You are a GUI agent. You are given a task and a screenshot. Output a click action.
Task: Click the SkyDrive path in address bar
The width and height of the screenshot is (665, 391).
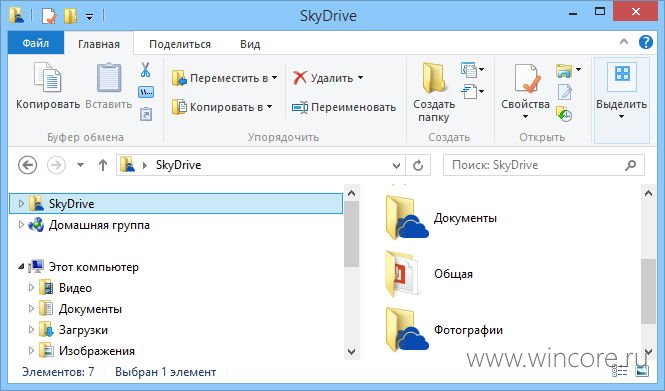coord(178,165)
